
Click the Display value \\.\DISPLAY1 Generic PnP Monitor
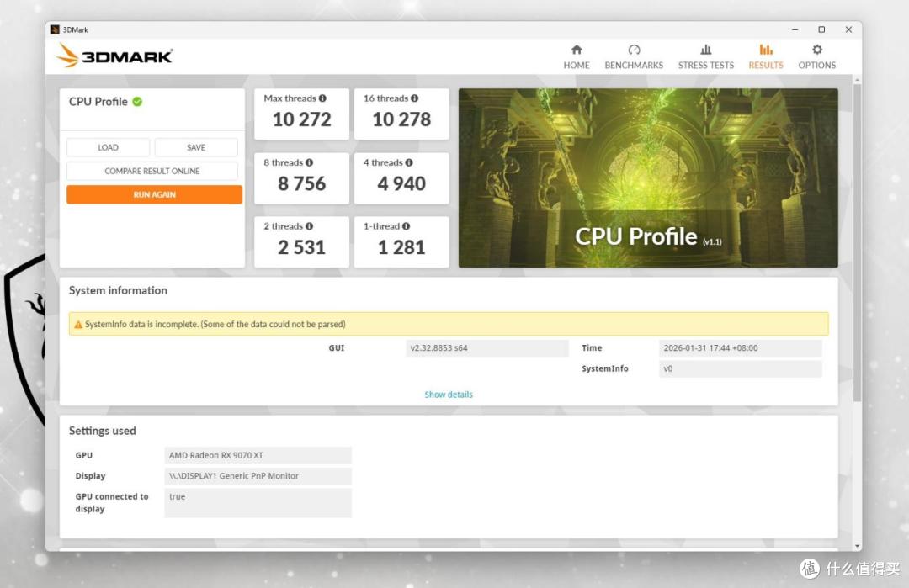coord(258,476)
